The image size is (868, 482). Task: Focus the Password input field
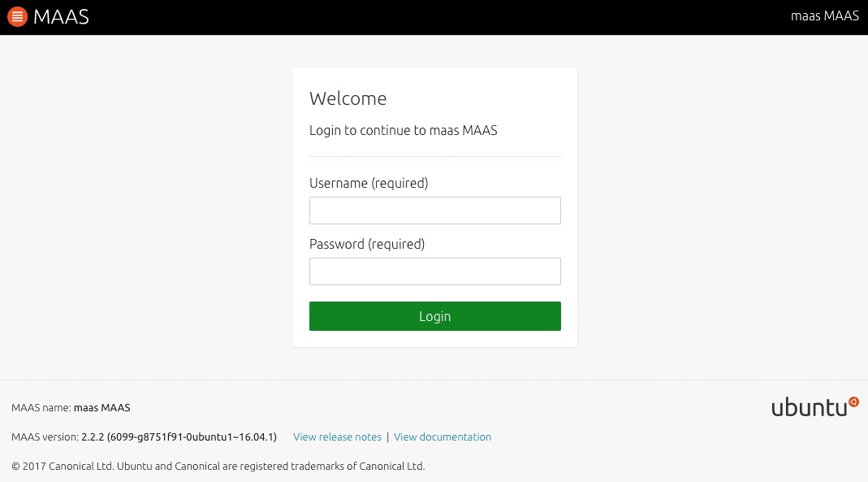point(434,271)
